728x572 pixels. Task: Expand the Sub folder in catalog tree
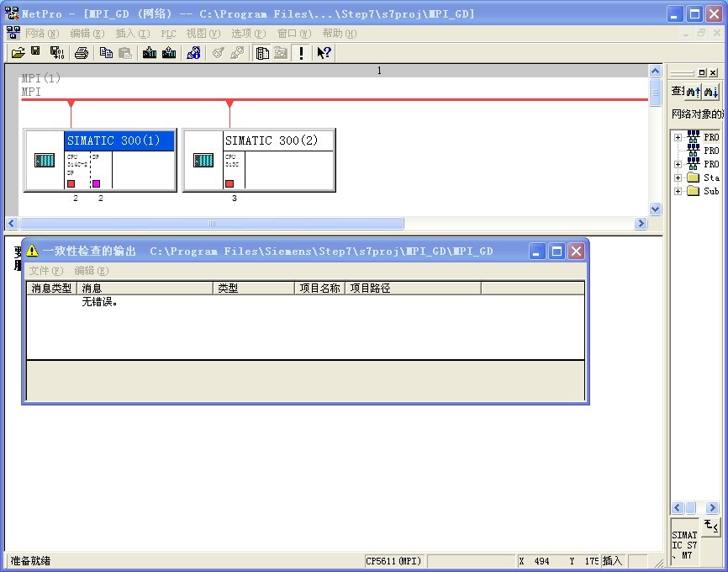click(x=678, y=191)
